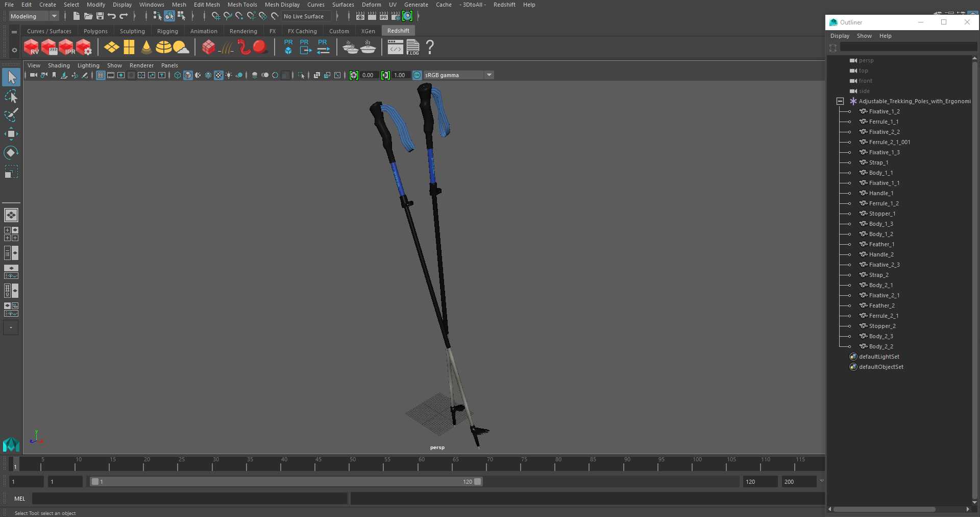Redo the last undone action
The height and width of the screenshot is (517, 980).
pos(124,16)
